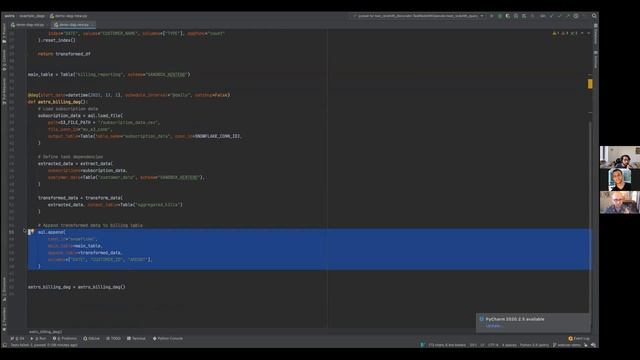Select middle participant video thumbnail

pos(620,180)
